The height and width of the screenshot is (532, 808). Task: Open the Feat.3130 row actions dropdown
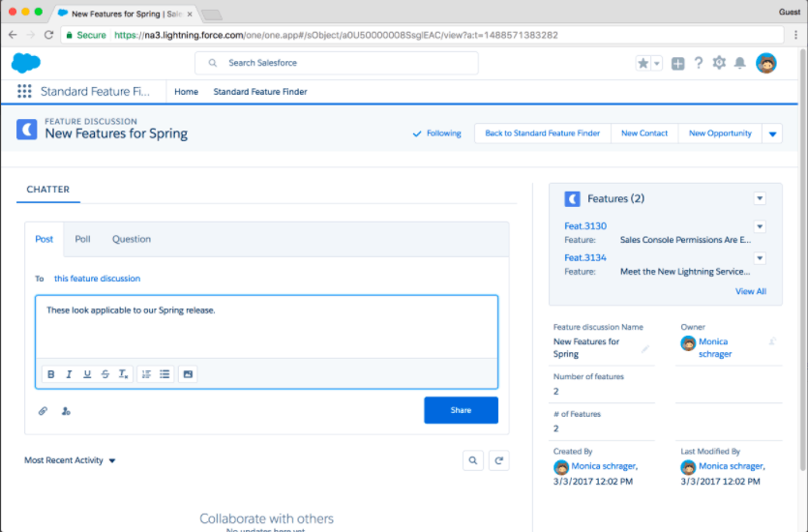[760, 226]
